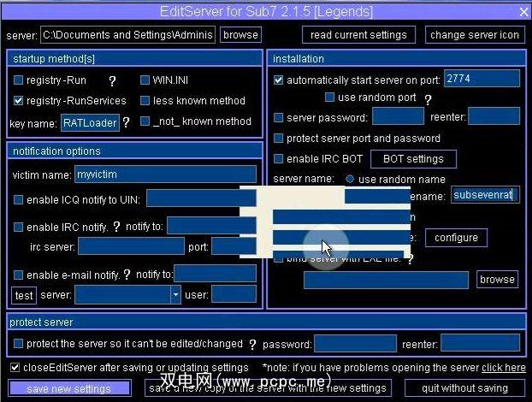
Task: Open help next to key name field
Action: coord(126,122)
